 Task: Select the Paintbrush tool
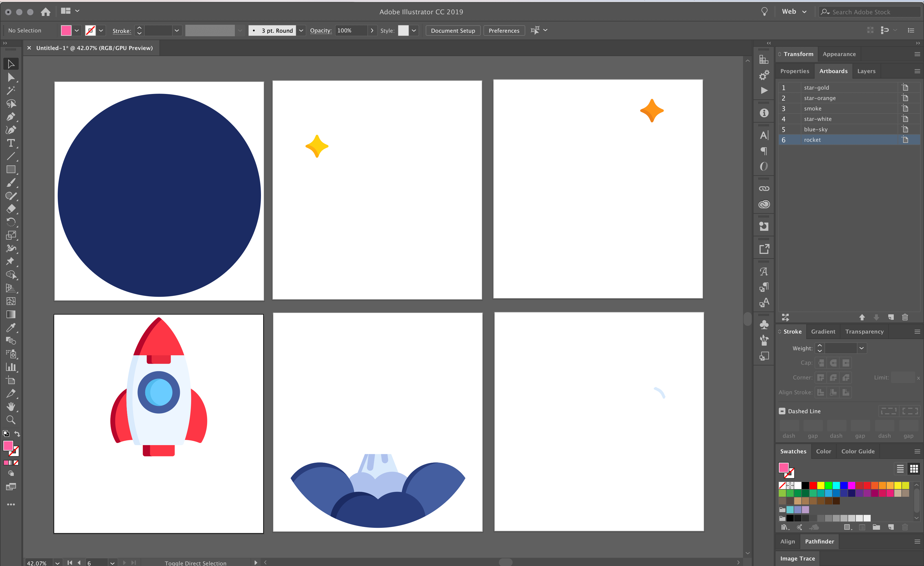[11, 183]
